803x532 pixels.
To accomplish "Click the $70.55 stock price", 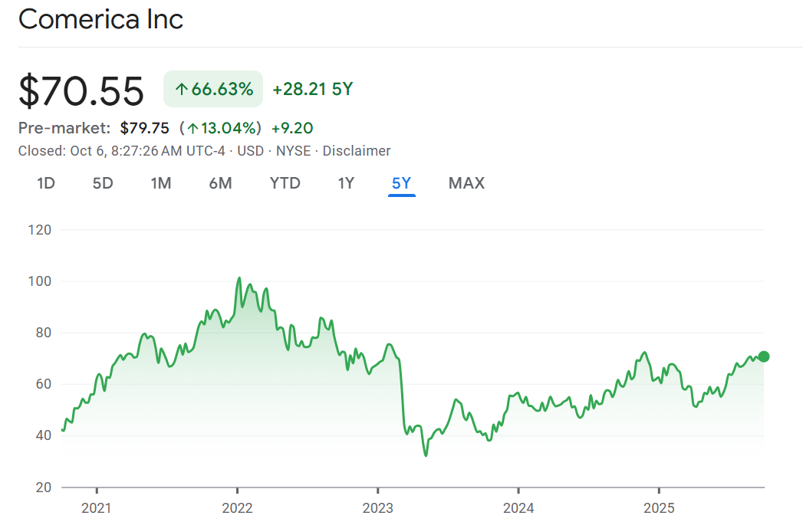I will pos(81,90).
